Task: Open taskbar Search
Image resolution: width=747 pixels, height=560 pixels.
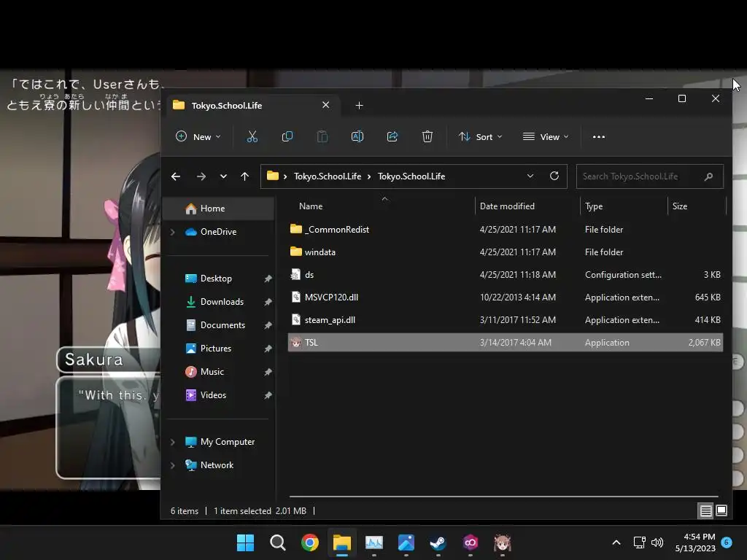Action: (278, 542)
